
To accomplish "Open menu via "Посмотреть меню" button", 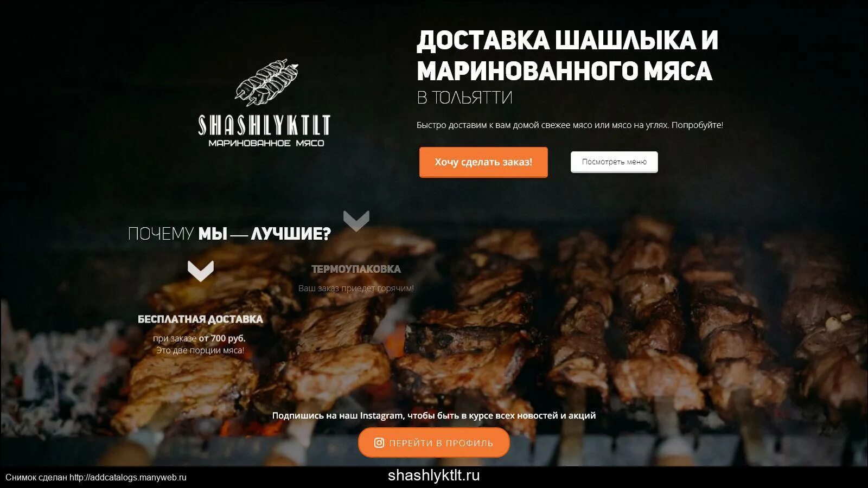I will [x=614, y=162].
